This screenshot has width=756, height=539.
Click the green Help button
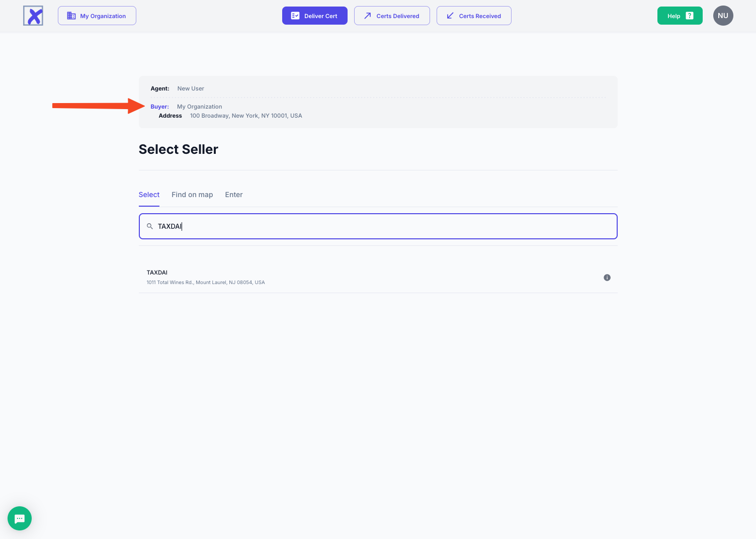(x=680, y=16)
